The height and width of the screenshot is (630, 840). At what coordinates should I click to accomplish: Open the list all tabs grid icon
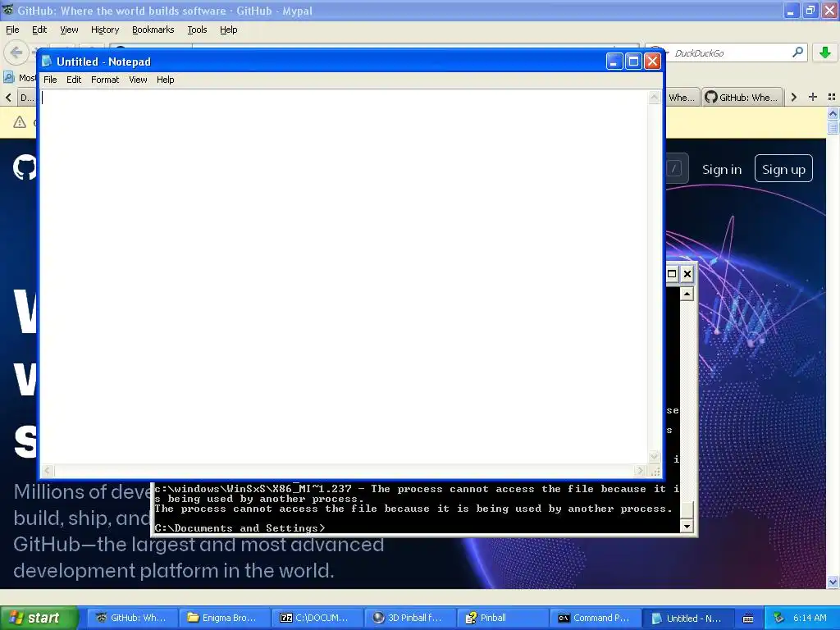[832, 97]
